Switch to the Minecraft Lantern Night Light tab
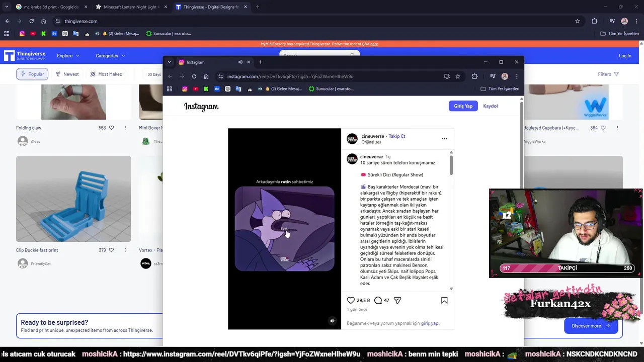Viewport: 644px width, 362px height. 130,7
